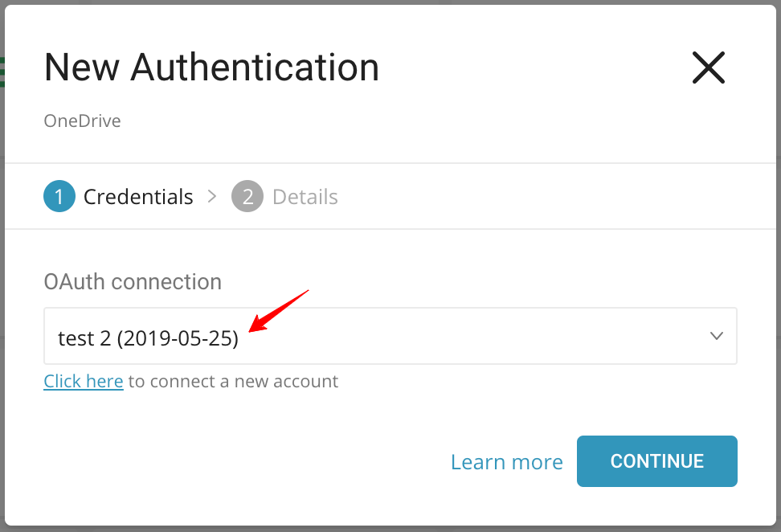Click the step 1 number badge

[x=59, y=197]
